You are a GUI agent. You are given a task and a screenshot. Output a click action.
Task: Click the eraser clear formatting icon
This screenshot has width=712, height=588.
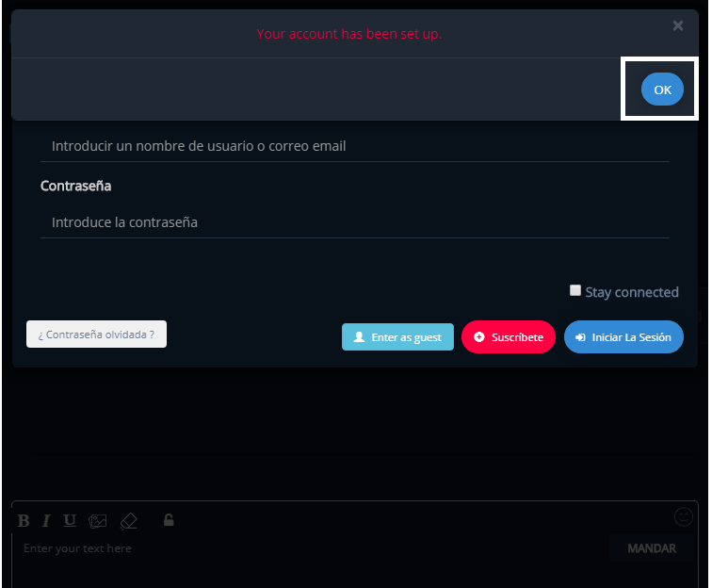pos(129,521)
